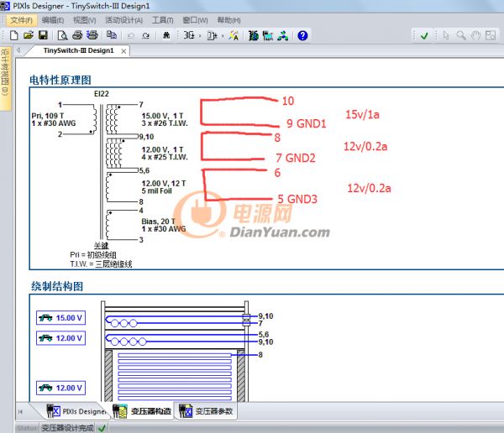Screen dimensions: 504x433
Task: Select the hand pan tool
Action: 475,35
